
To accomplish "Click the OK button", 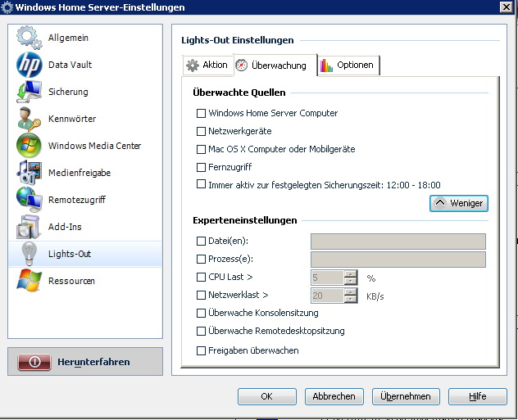I will pyautogui.click(x=267, y=396).
